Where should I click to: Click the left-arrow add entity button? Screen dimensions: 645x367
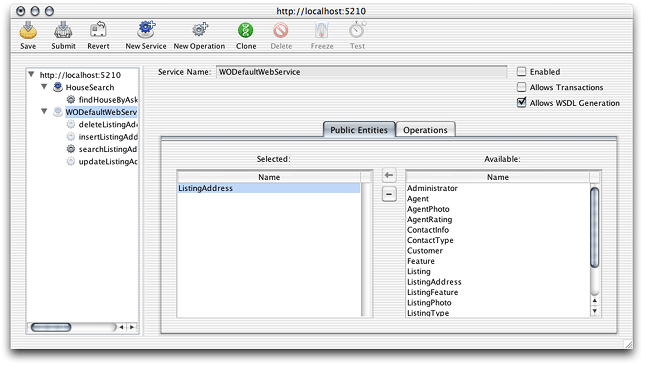tap(389, 175)
